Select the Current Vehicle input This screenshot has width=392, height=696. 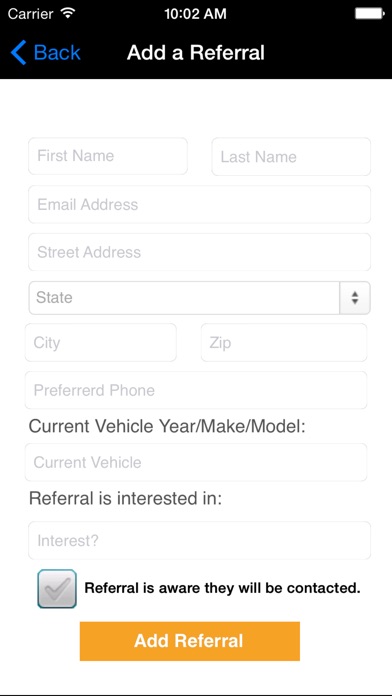pyautogui.click(x=196, y=462)
